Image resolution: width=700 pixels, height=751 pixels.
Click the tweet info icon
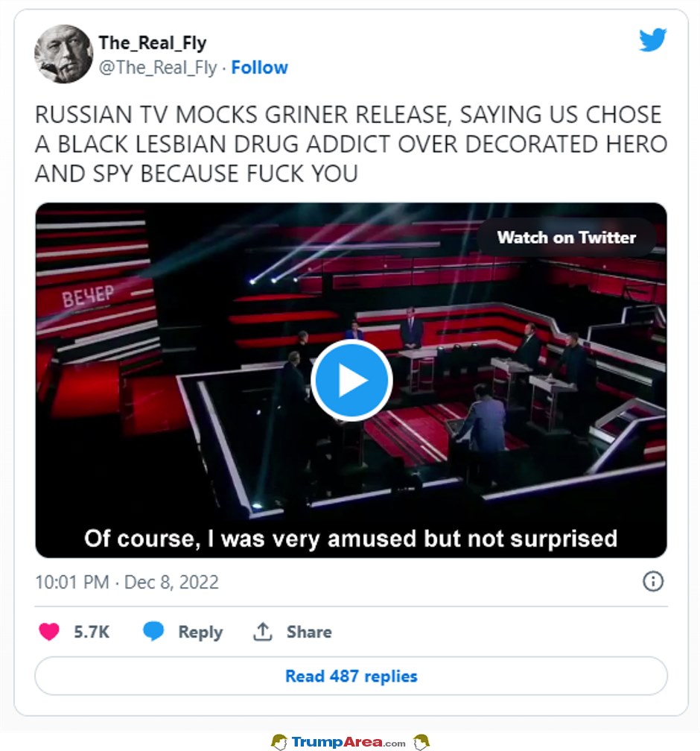point(652,581)
